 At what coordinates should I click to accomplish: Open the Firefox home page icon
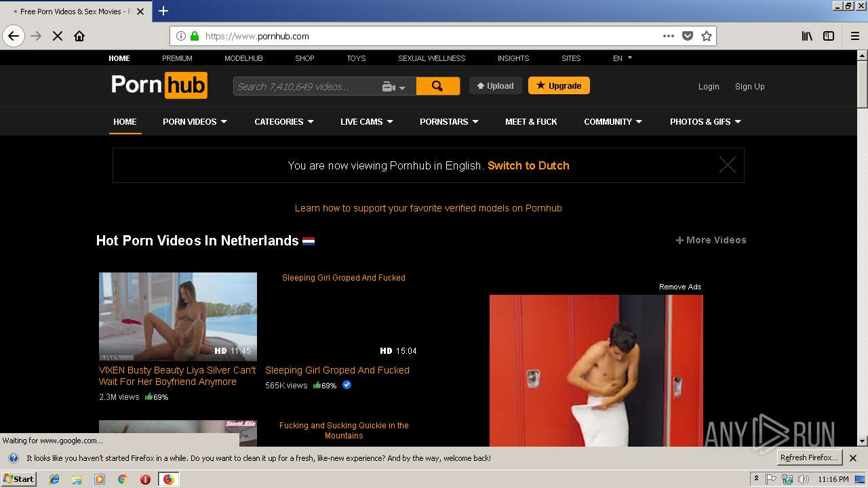79,36
